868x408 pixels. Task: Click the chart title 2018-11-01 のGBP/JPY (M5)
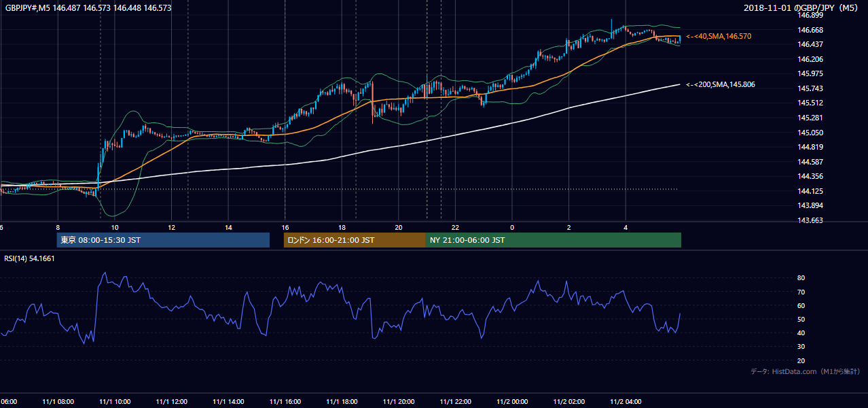pos(802,7)
